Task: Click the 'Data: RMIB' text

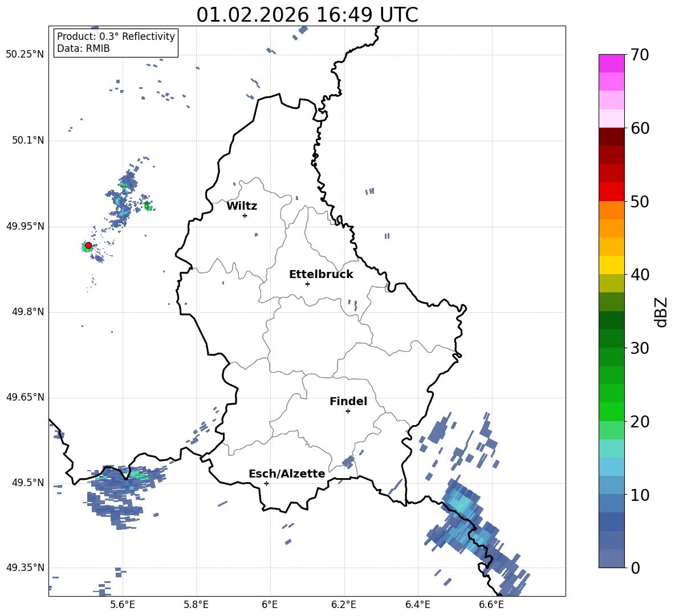Action: 83,48
